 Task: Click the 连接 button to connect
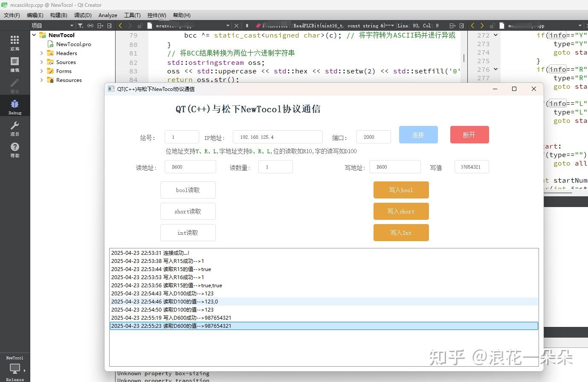(418, 134)
